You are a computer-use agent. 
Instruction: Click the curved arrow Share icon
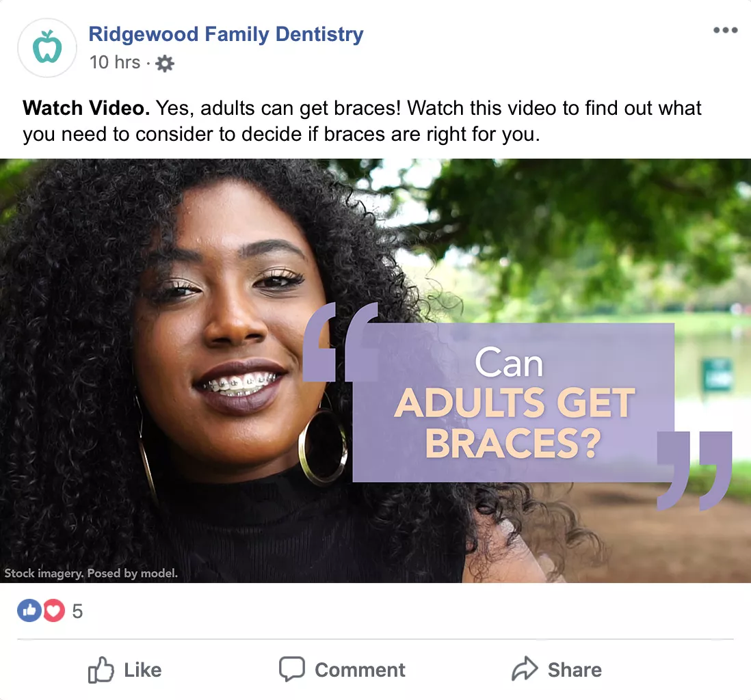[525, 670]
